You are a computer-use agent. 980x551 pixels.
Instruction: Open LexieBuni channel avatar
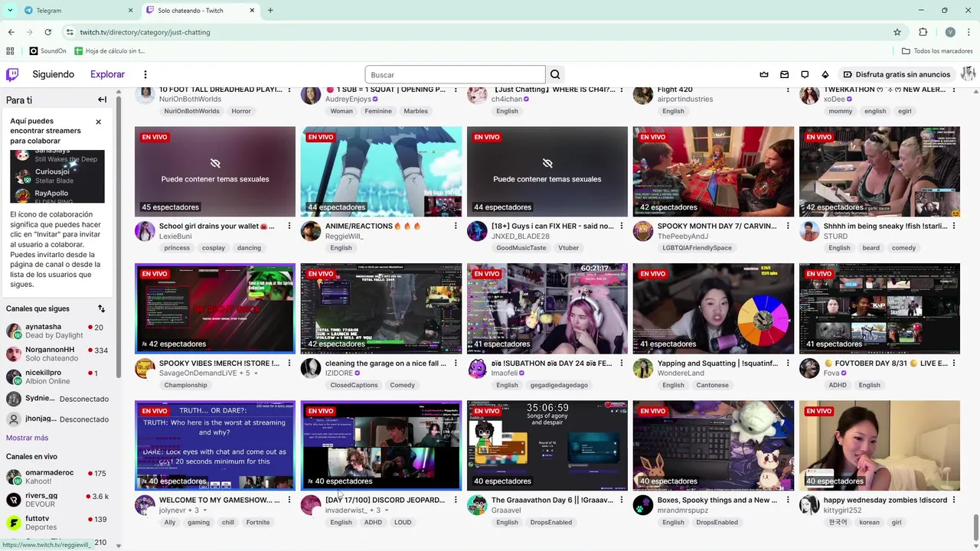click(145, 231)
